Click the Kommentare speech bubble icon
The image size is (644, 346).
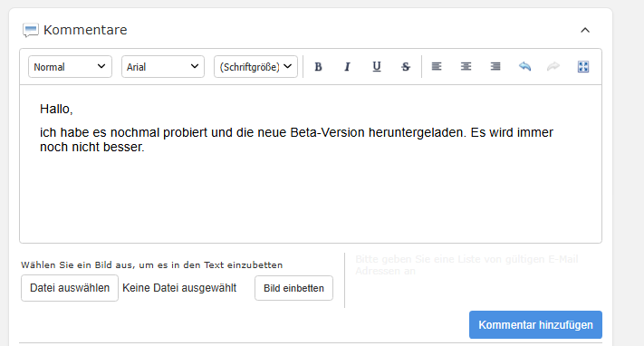pos(31,31)
